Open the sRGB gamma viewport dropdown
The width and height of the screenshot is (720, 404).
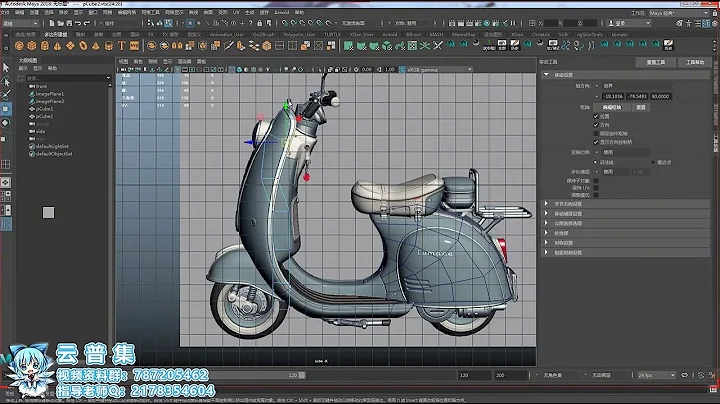[438, 70]
